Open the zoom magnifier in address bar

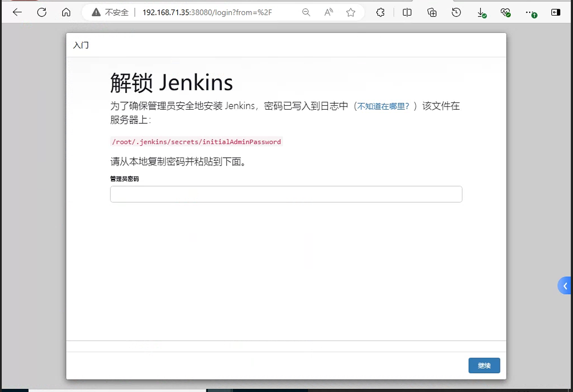(x=306, y=13)
